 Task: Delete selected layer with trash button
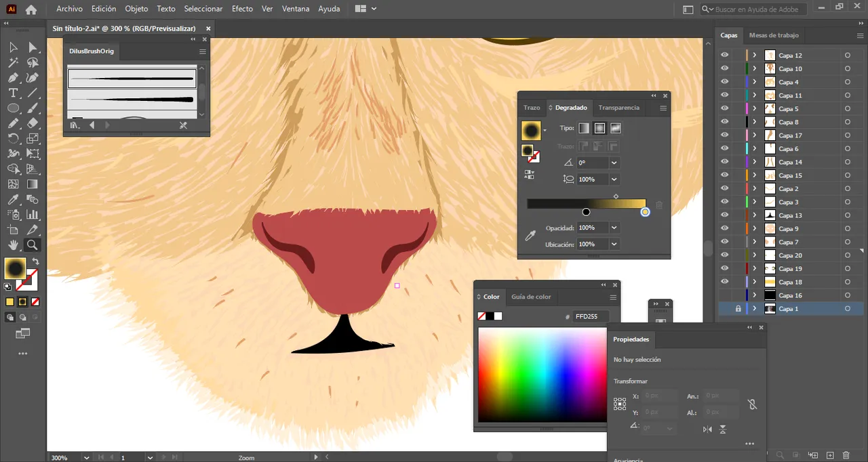(846, 455)
